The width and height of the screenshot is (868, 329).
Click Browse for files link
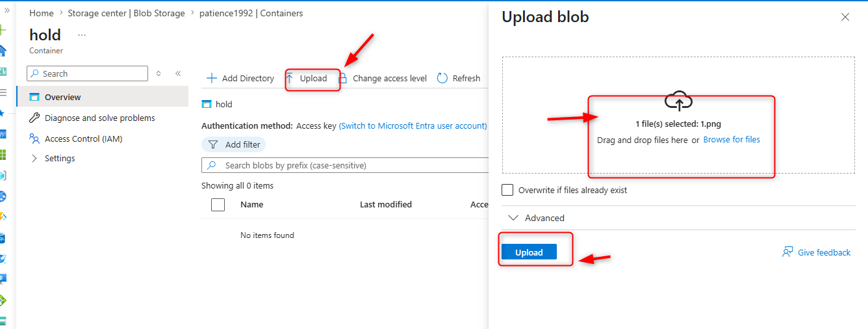[732, 139]
